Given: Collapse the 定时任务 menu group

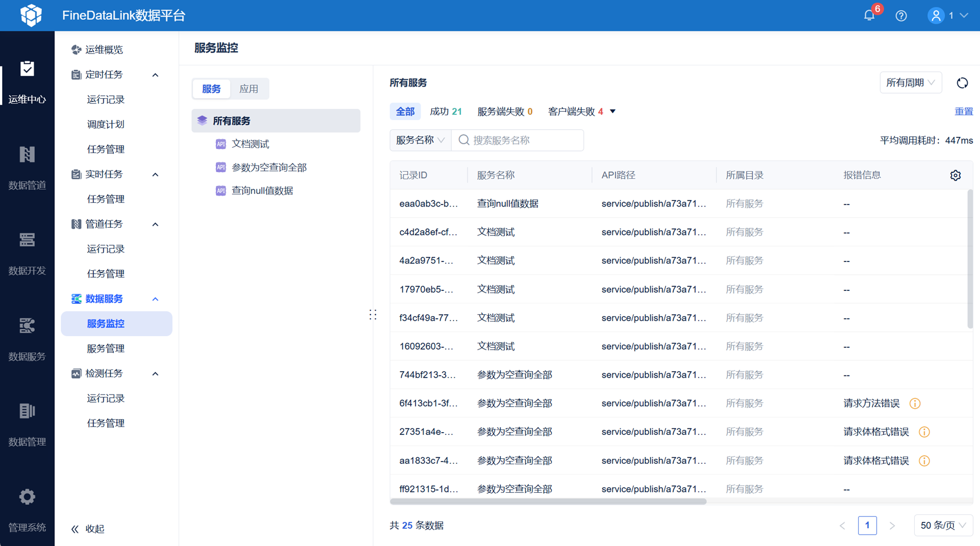Looking at the screenshot, I should (155, 75).
